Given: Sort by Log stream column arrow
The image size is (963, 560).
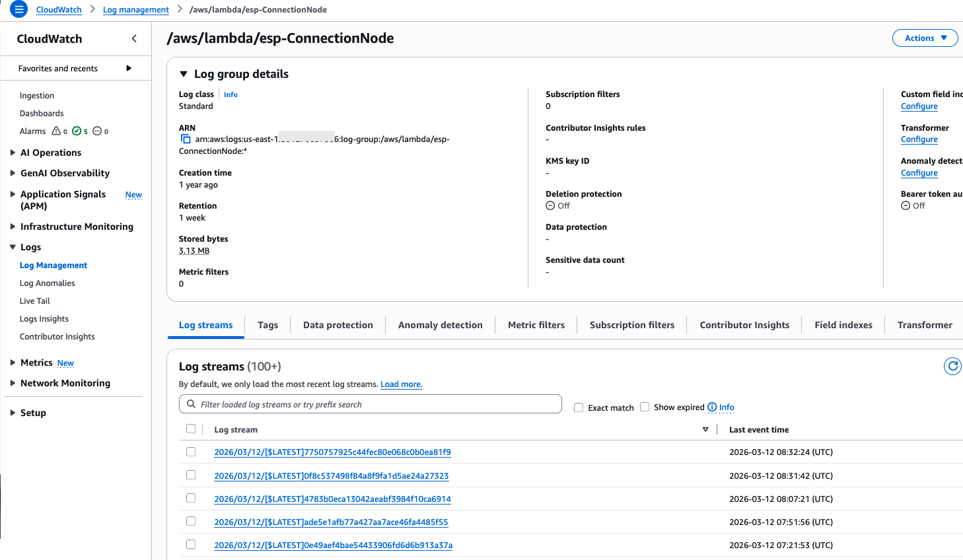Looking at the screenshot, I should (705, 429).
